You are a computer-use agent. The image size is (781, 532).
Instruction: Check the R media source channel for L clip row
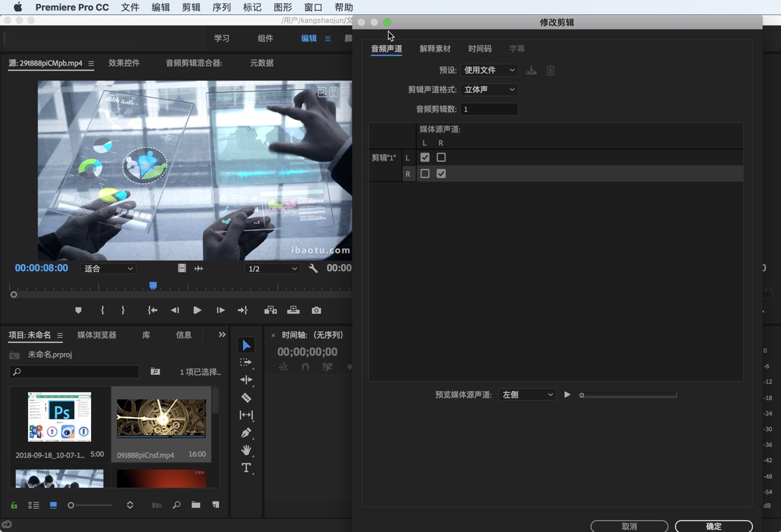[x=441, y=157]
